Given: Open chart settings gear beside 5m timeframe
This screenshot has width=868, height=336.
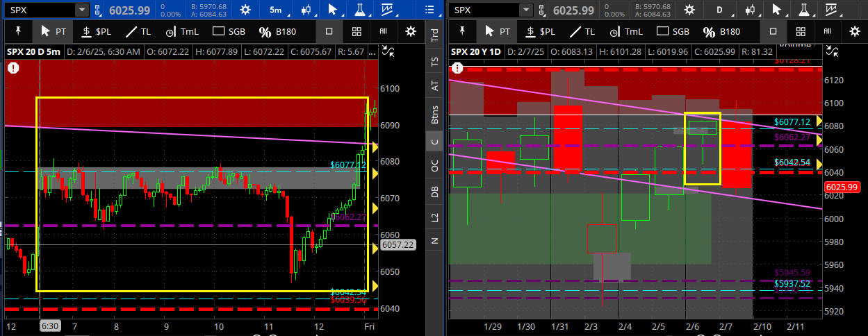Looking at the screenshot, I should 245,10.
